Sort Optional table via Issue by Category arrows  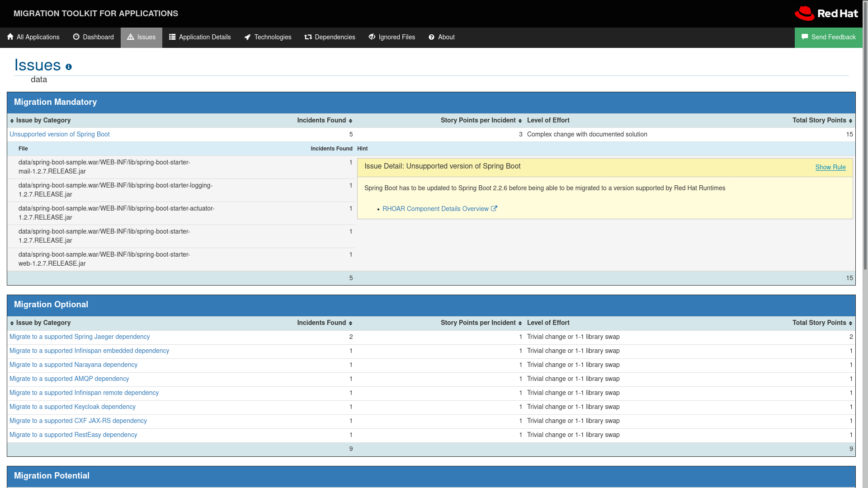tap(12, 323)
